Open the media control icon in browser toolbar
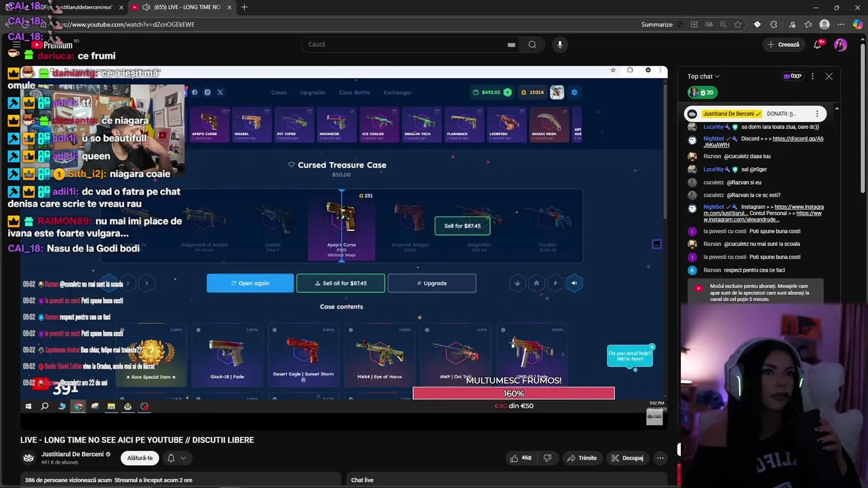Screen dimensions: 868x488 [x=792, y=24]
